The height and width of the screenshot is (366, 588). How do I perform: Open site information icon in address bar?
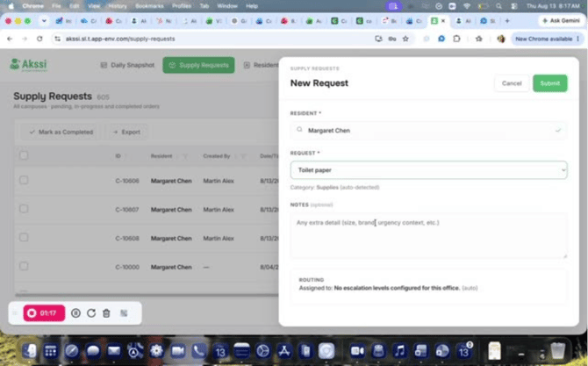tap(57, 39)
